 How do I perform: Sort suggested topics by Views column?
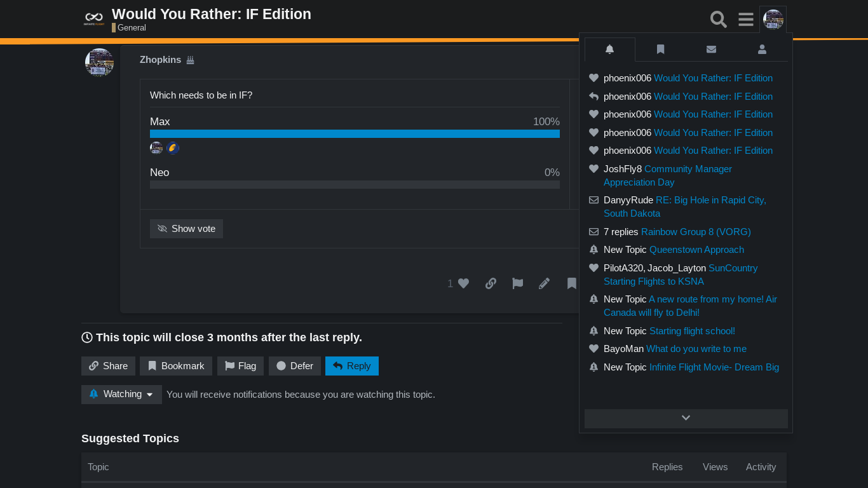tap(715, 467)
